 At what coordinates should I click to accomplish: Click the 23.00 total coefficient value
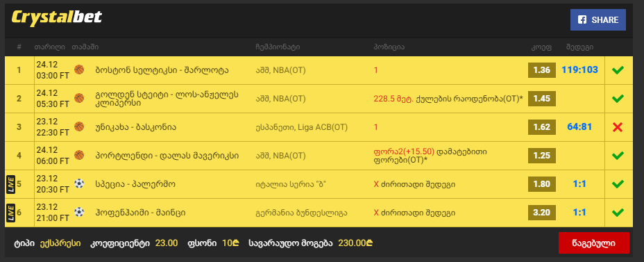point(167,243)
